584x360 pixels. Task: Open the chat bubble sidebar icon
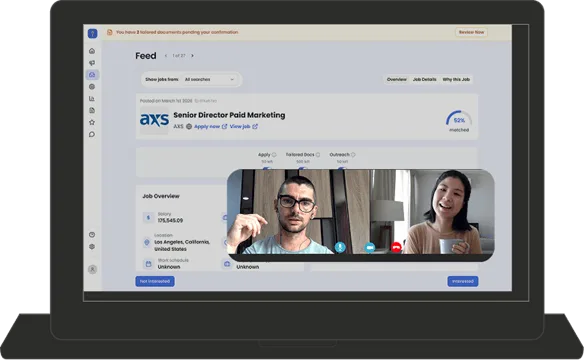click(x=92, y=134)
